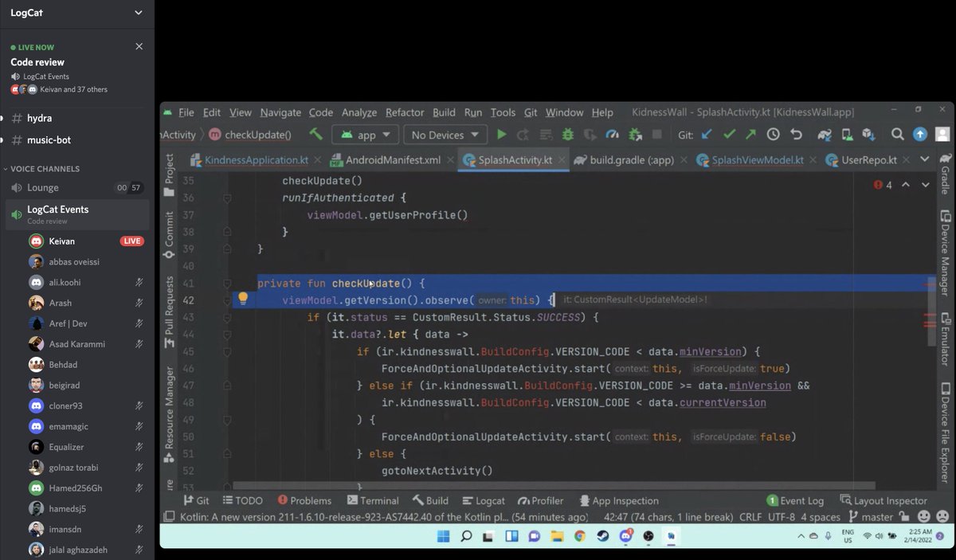Click the rollback undo arrow icon
The width and height of the screenshot is (956, 560).
pyautogui.click(x=795, y=135)
